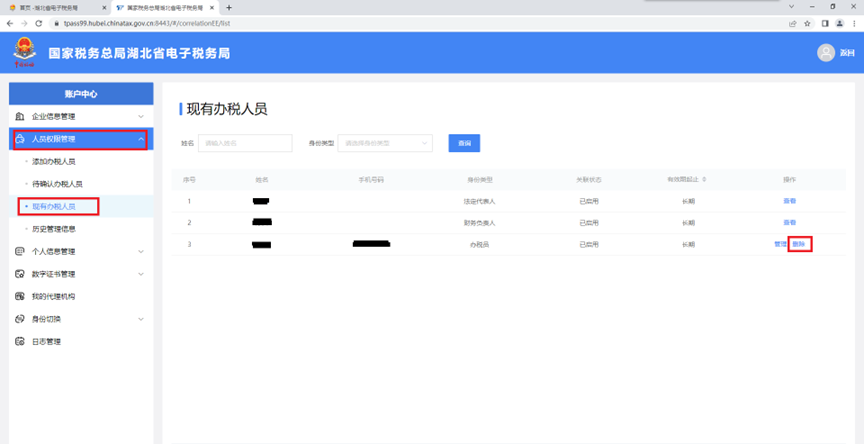The height and width of the screenshot is (444, 864).
Task: Select the 现有办税人员 submenu item
Action: [54, 207]
